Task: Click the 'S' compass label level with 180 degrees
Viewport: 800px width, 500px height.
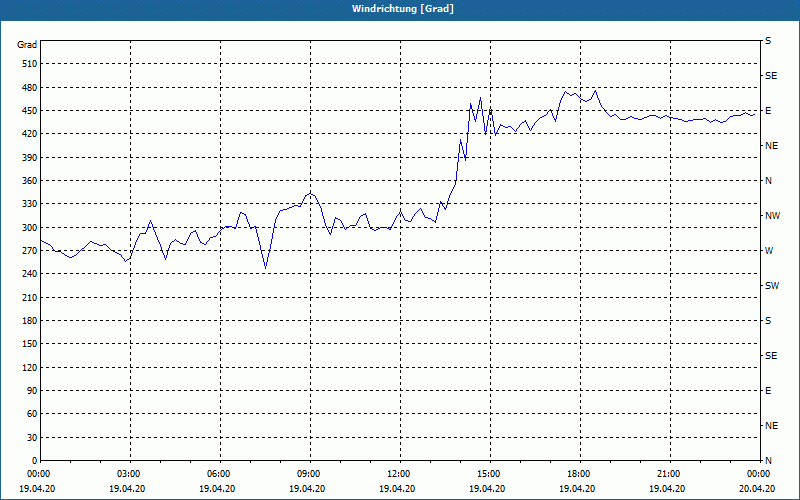Action: 768,321
